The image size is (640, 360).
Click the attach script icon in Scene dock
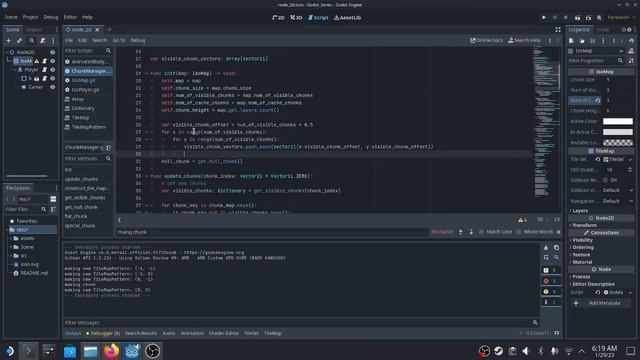click(x=42, y=41)
